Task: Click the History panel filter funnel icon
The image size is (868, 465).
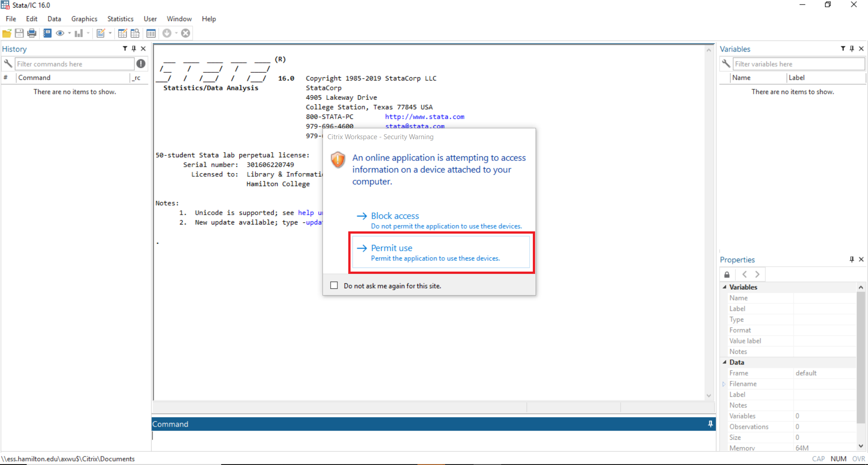Action: [125, 48]
